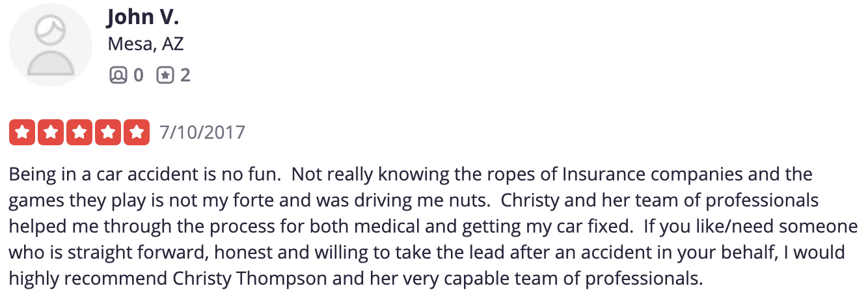Click the second red rating star
868x301 pixels.
tap(51, 133)
